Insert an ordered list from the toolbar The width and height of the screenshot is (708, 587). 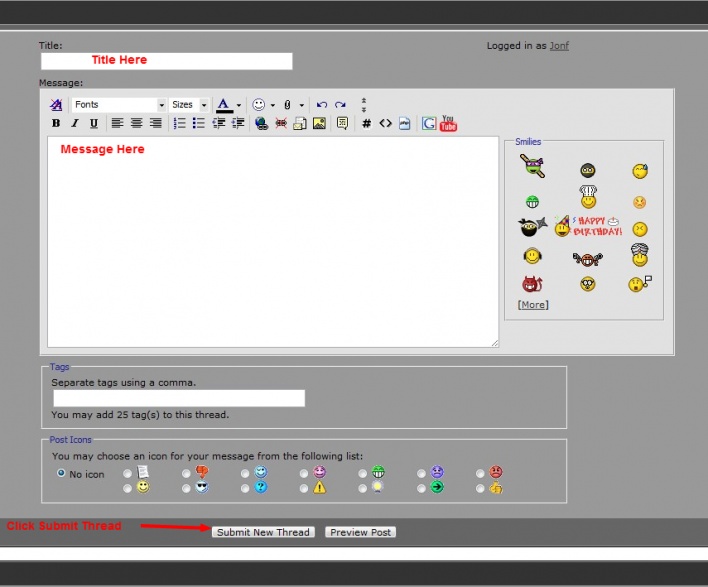tap(180, 124)
